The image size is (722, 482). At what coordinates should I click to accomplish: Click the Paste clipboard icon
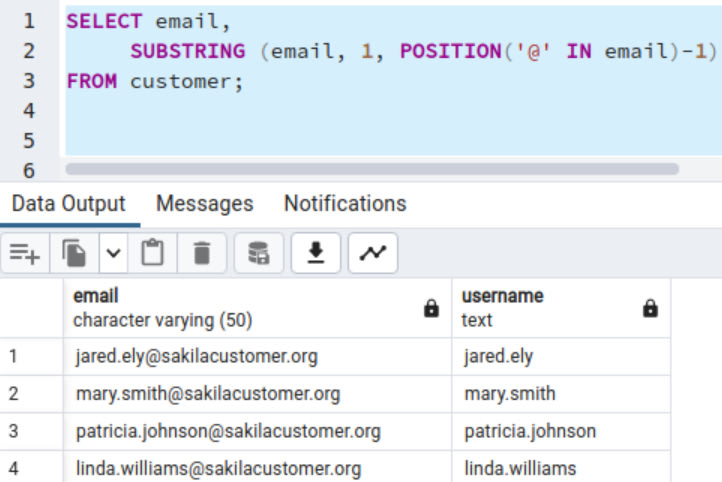point(152,254)
